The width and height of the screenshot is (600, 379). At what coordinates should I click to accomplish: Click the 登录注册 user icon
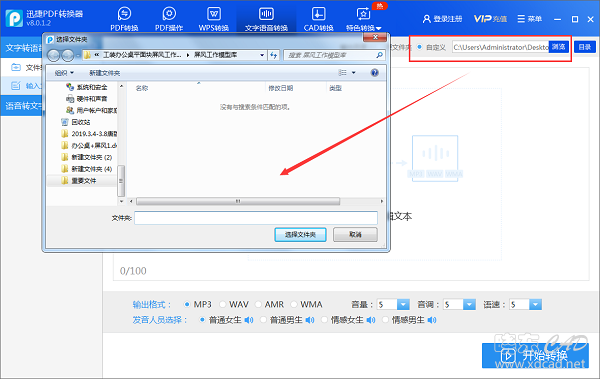coord(427,19)
